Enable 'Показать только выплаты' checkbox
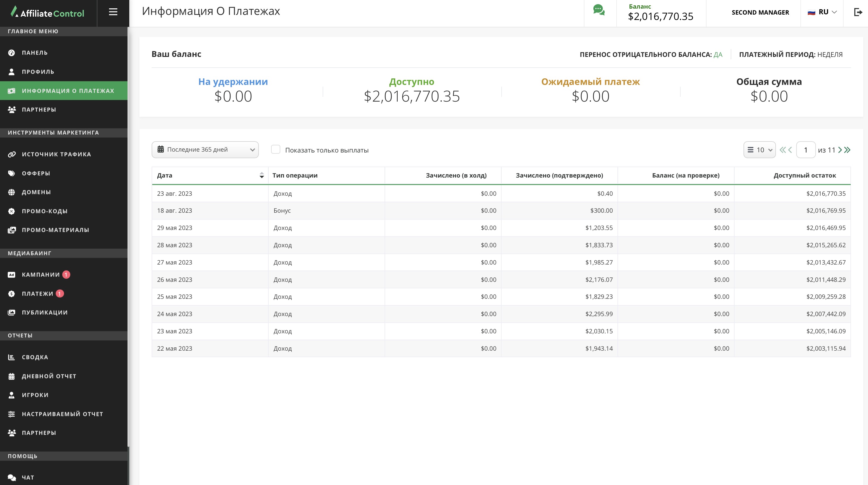The width and height of the screenshot is (868, 485). (275, 150)
